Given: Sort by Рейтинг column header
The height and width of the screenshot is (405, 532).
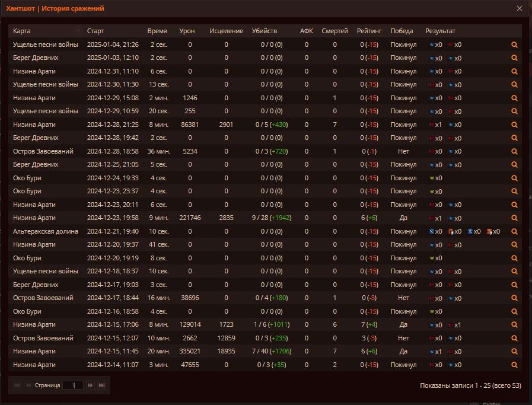Looking at the screenshot, I should coord(369,31).
